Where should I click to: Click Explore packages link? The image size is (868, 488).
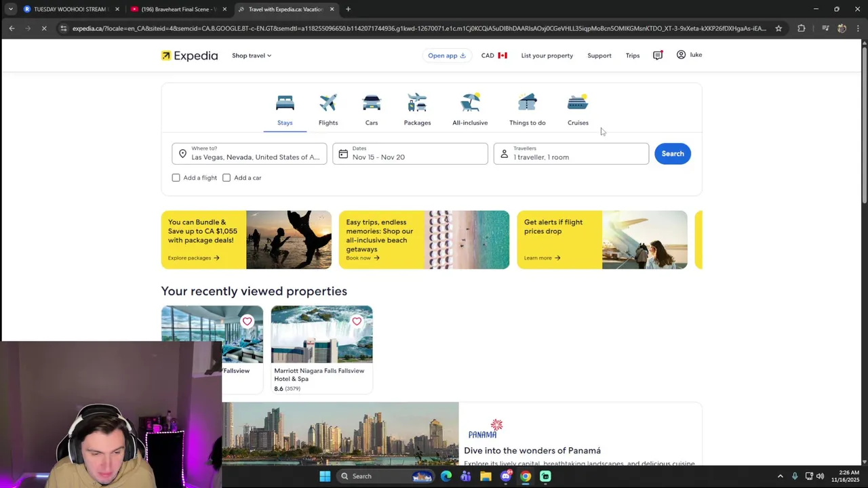pyautogui.click(x=193, y=258)
